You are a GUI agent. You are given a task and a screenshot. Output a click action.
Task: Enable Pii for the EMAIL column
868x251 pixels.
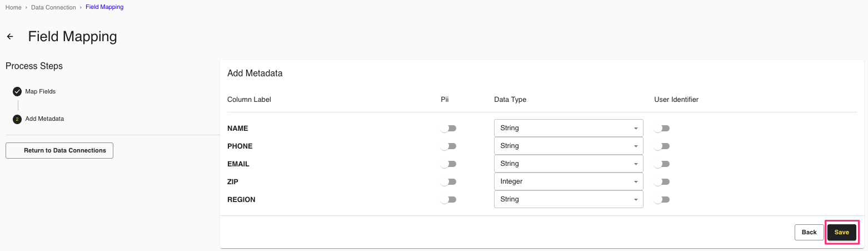pos(448,164)
